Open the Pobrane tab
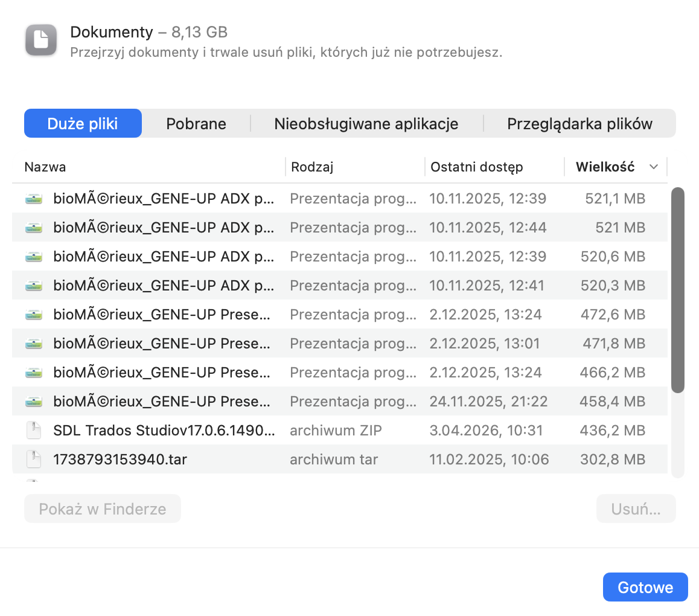 point(196,124)
